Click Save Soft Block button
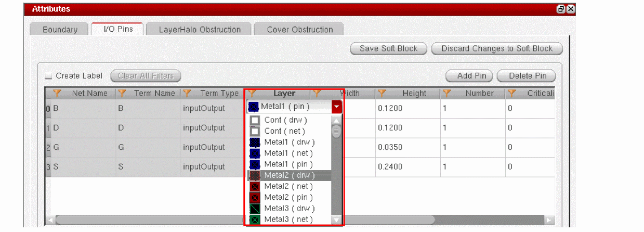Screen dimensions: 644x232 click(x=389, y=48)
